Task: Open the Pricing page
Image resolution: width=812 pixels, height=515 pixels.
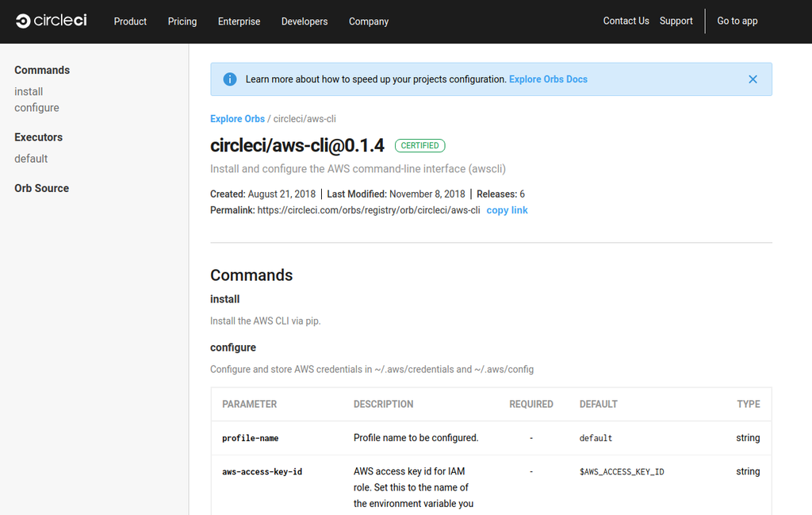Action: 182,21
